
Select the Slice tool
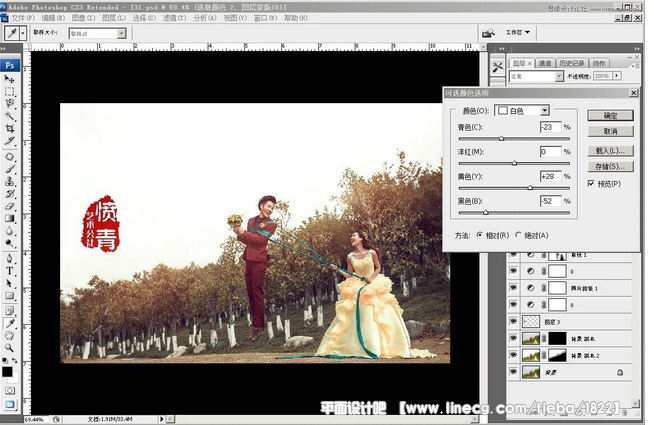click(9, 141)
